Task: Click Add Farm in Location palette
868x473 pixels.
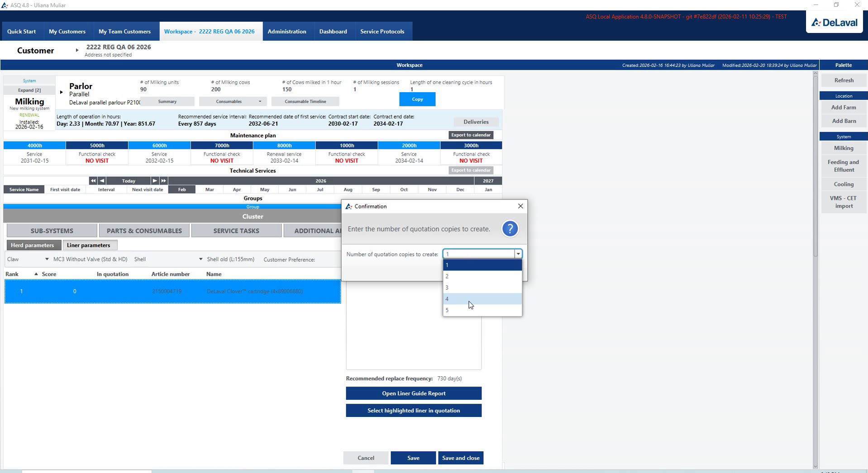Action: tap(844, 108)
